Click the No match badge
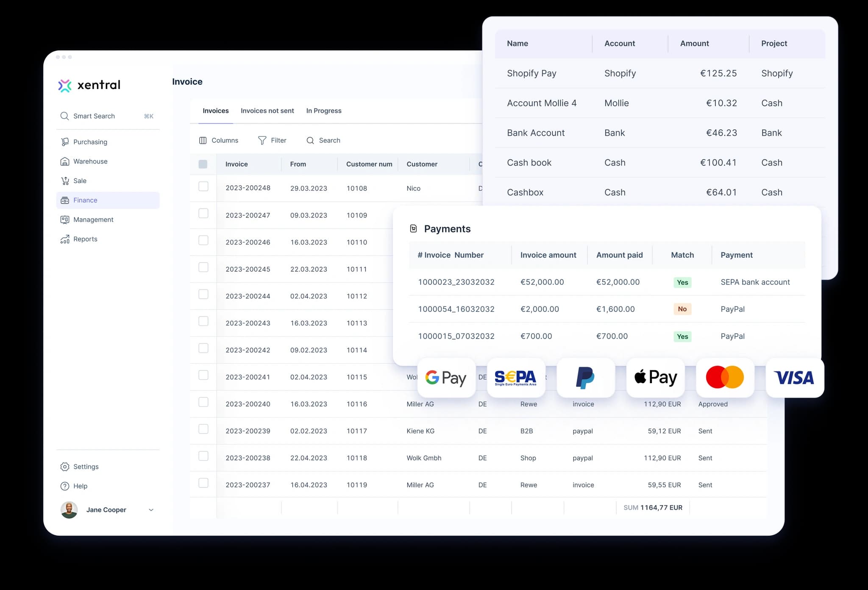The width and height of the screenshot is (868, 590). click(682, 309)
